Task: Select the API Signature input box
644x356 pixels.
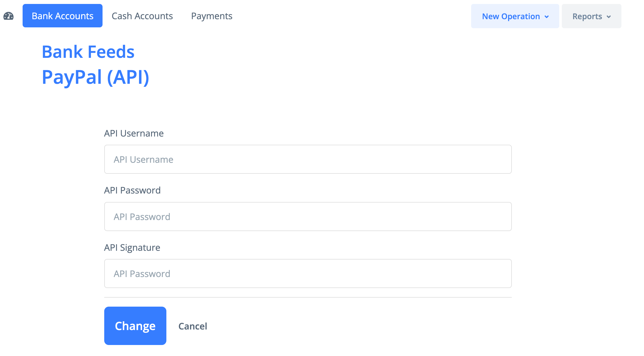Action: [308, 274]
